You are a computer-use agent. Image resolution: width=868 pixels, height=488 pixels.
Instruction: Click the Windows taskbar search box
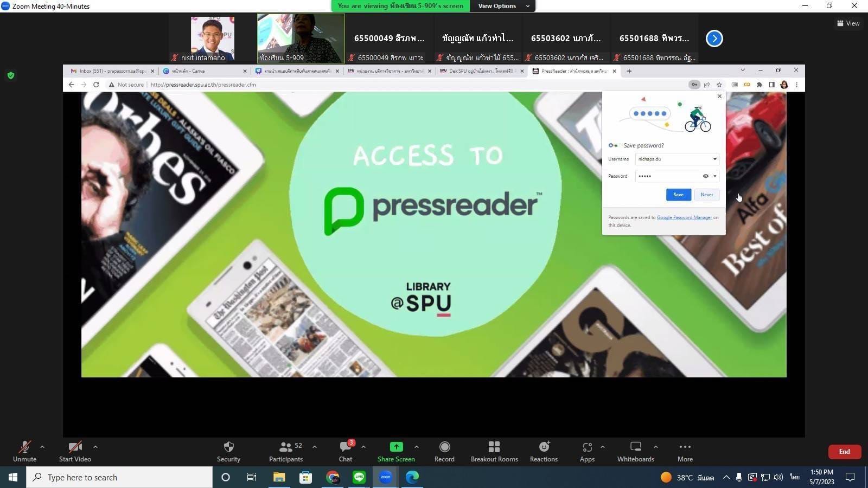(x=119, y=477)
